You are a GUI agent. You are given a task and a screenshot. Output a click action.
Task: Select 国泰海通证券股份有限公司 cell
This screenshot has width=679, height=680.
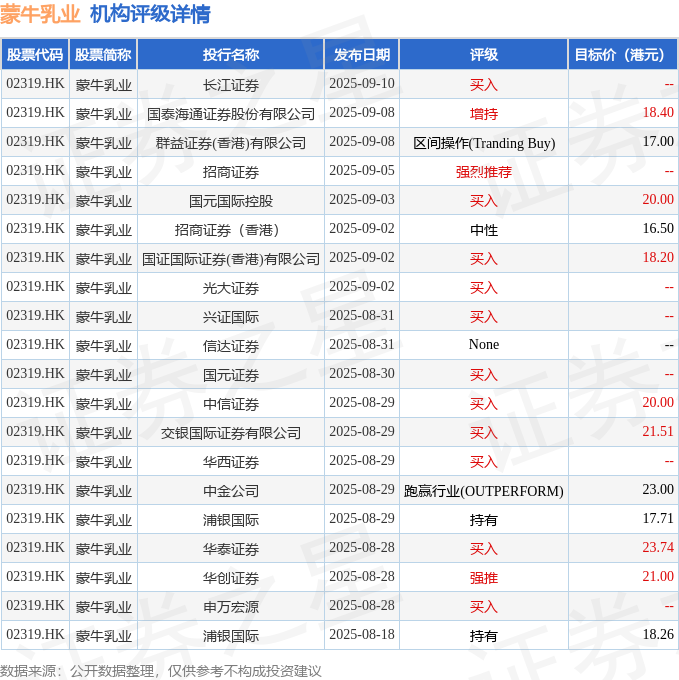point(231,114)
